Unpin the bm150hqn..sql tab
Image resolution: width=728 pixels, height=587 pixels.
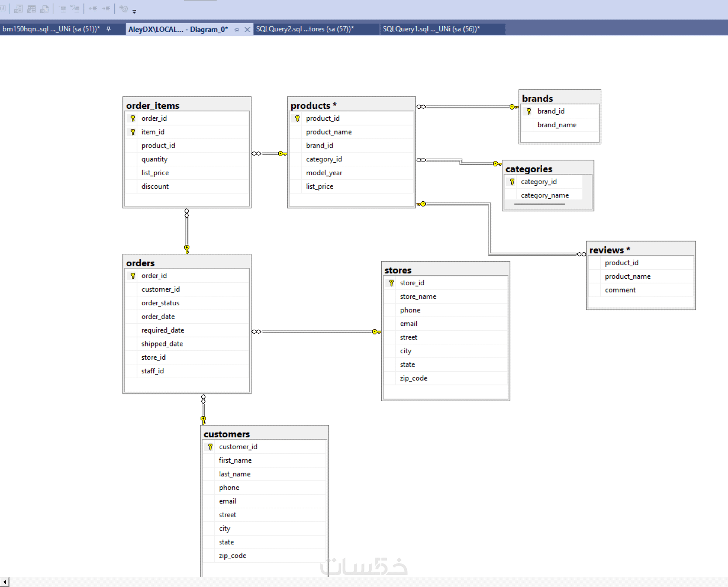tap(109, 29)
